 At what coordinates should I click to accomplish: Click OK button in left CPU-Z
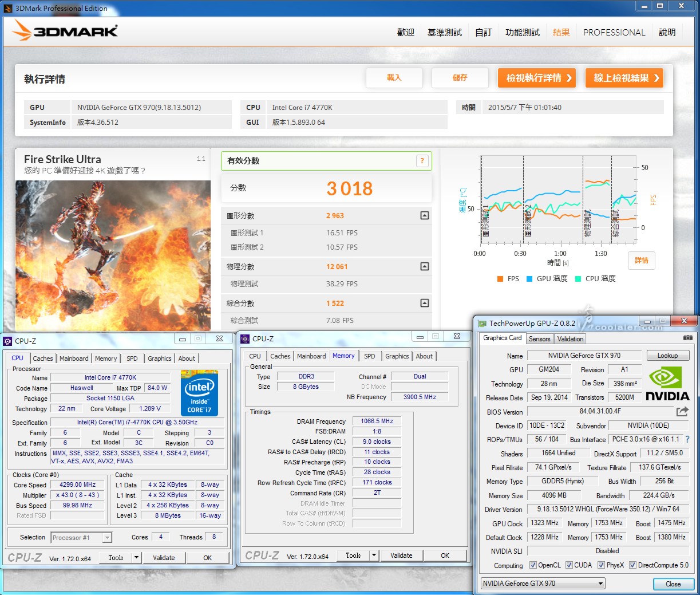click(x=208, y=557)
